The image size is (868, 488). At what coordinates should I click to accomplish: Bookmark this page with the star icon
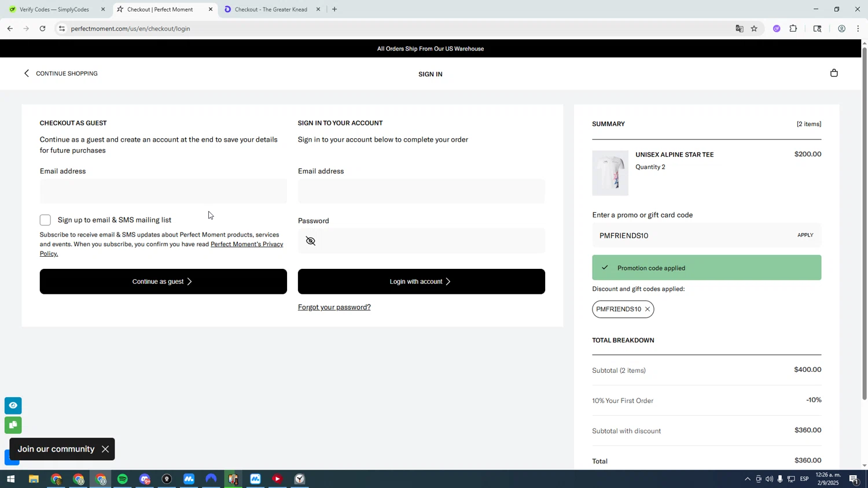tap(754, 28)
